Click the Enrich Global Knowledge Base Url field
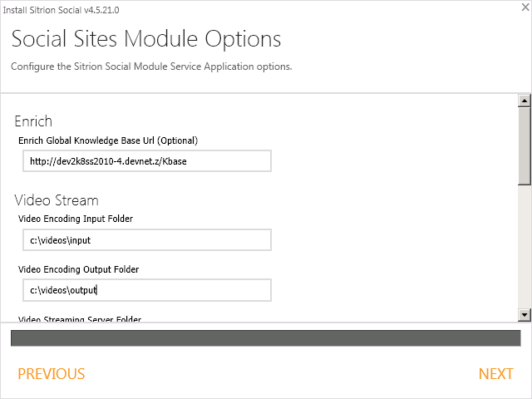 (147, 161)
